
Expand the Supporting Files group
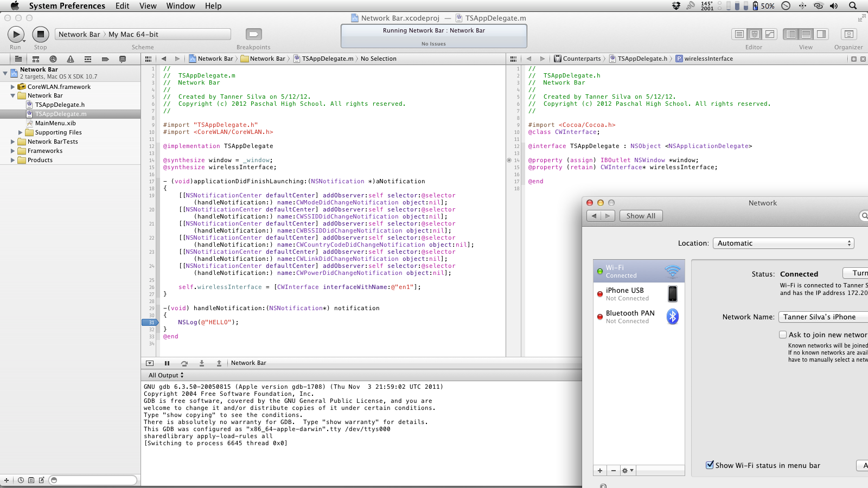[x=20, y=132]
